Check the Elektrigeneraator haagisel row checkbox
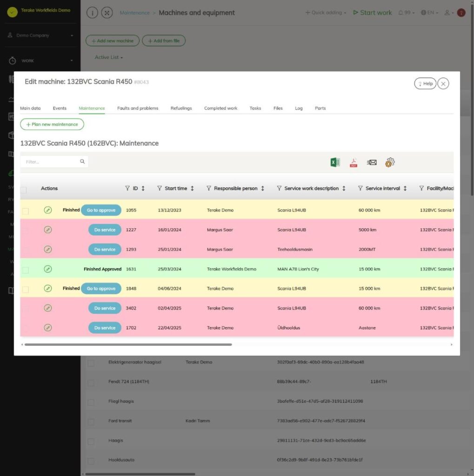 (x=91, y=363)
